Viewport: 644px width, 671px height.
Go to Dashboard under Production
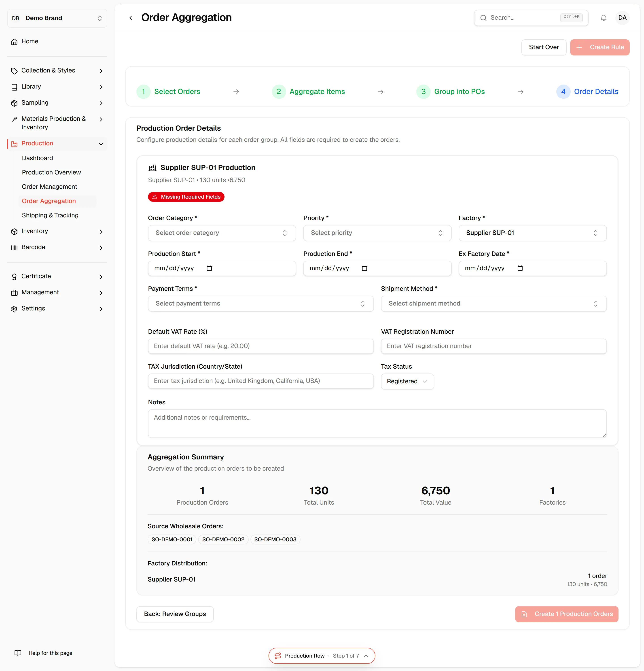[x=37, y=158]
